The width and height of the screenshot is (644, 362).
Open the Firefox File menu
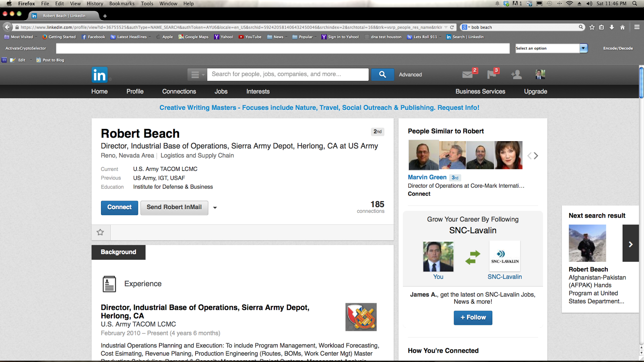coord(45,4)
